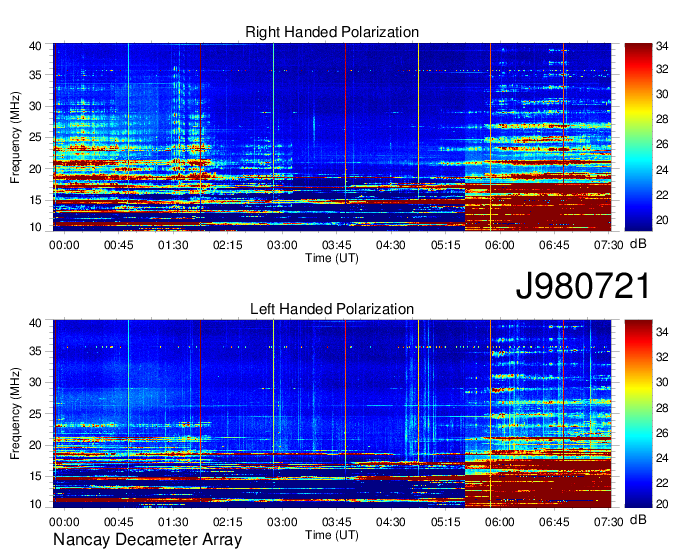The image size is (680, 552).
Task: Click time tick '05:15' on Right Handed plot
Action: [x=445, y=245]
